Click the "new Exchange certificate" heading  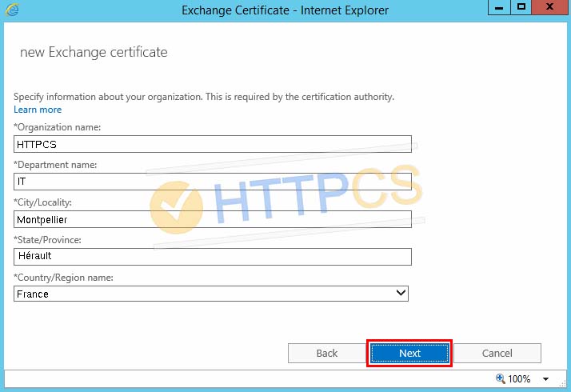click(93, 52)
